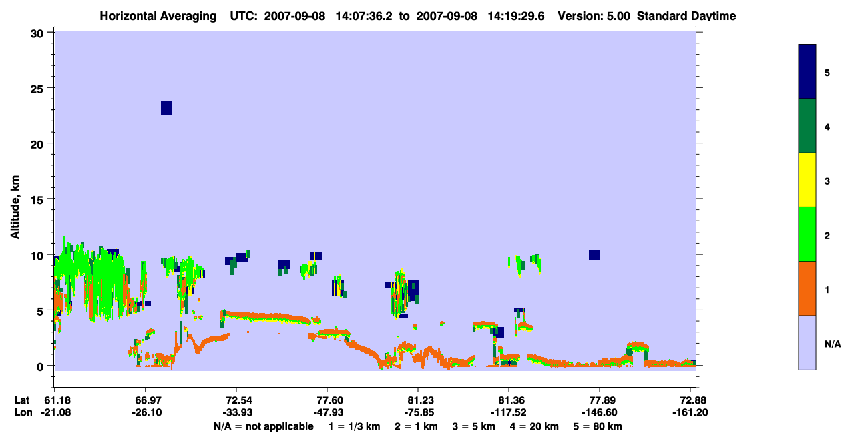
Task: Click the 'Altitude, km' axis label
Action: coord(15,207)
